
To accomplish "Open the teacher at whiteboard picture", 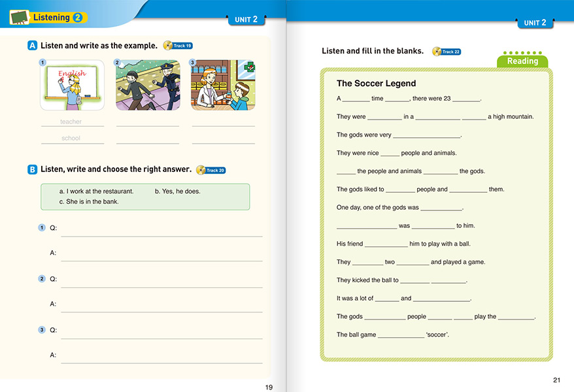I will pos(72,85).
